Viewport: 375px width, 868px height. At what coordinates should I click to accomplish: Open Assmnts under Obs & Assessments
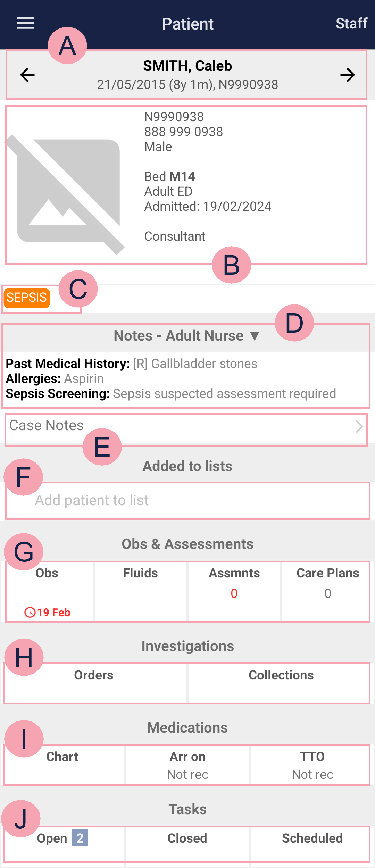click(x=234, y=591)
